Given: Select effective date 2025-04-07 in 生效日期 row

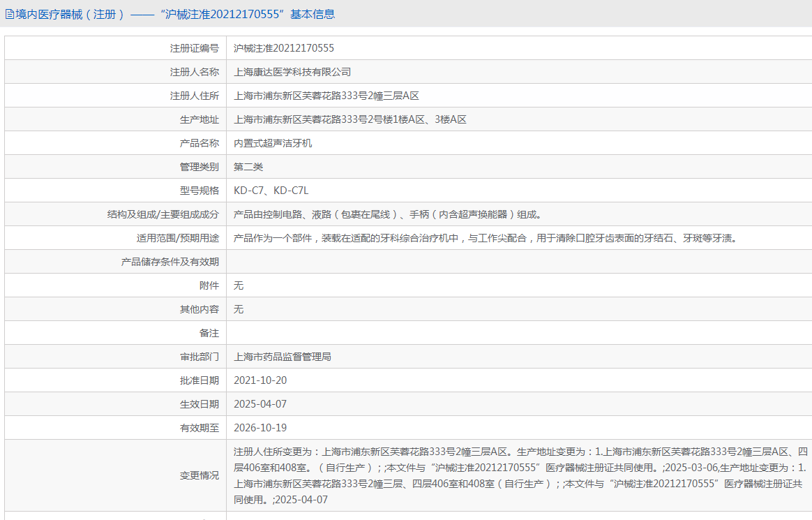Looking at the screenshot, I should coord(260,405).
